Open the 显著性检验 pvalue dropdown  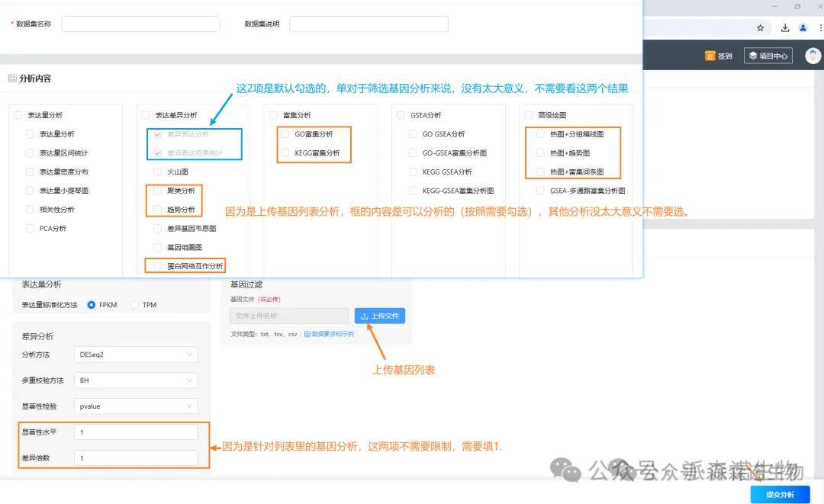tap(137, 406)
